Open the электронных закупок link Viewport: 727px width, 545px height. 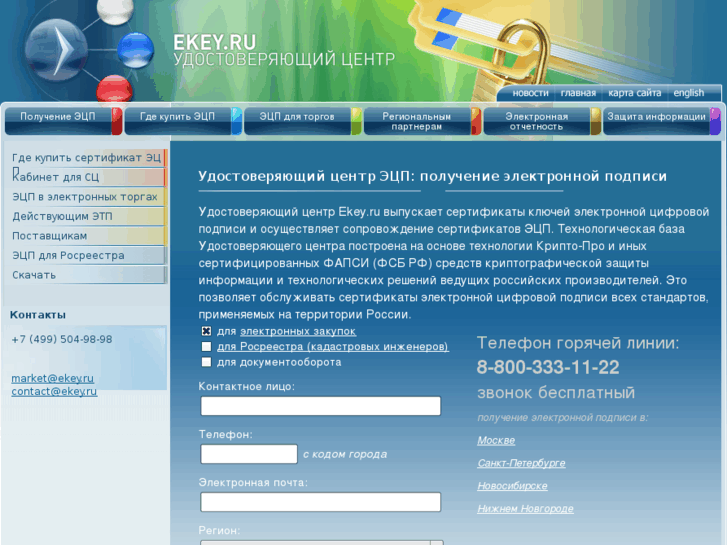(298, 331)
